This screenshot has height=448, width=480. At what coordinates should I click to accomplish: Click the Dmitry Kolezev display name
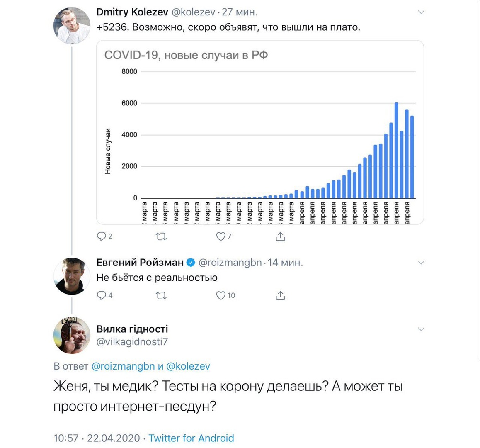132,12
